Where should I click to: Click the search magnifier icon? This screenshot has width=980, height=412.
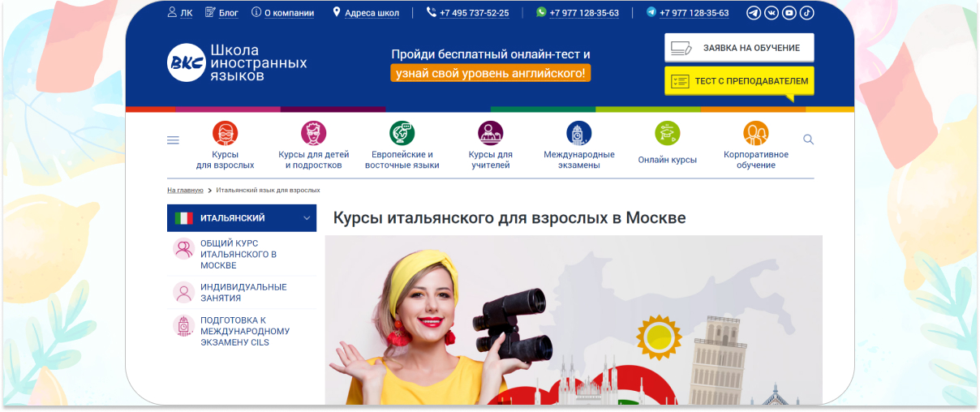point(808,139)
